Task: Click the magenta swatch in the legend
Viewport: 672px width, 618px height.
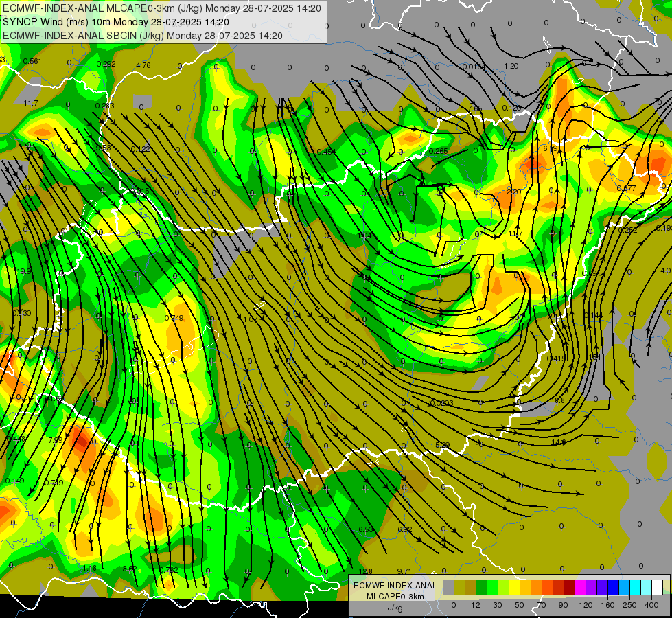Action: [x=581, y=587]
